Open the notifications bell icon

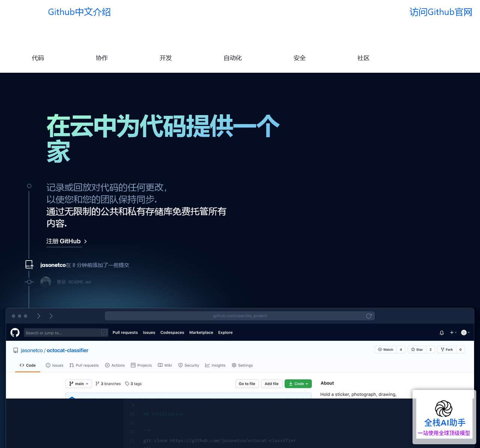tap(442, 333)
